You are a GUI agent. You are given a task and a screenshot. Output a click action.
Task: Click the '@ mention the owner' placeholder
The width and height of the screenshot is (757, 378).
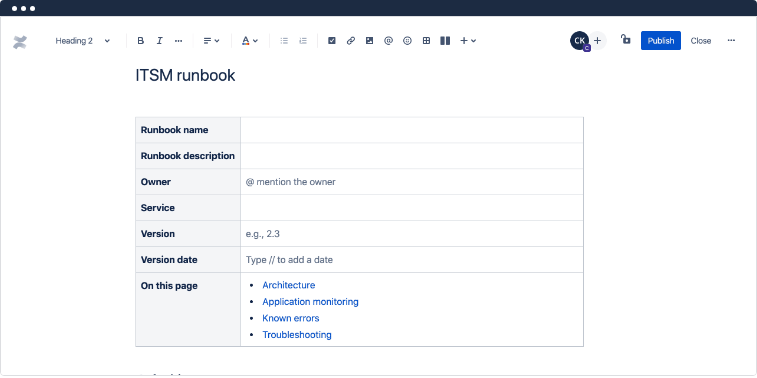[291, 182]
